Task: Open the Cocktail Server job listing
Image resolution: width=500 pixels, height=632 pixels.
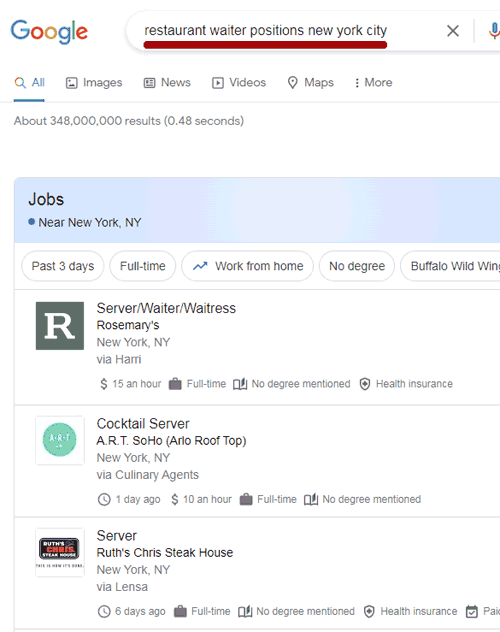Action: [x=143, y=424]
